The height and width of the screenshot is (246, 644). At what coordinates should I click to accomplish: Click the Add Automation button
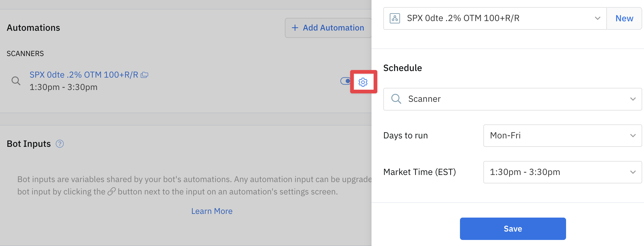click(328, 28)
